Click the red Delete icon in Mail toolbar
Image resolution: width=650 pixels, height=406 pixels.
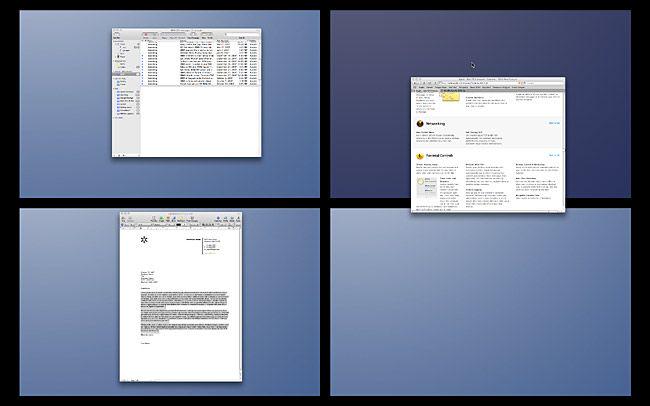[145, 36]
